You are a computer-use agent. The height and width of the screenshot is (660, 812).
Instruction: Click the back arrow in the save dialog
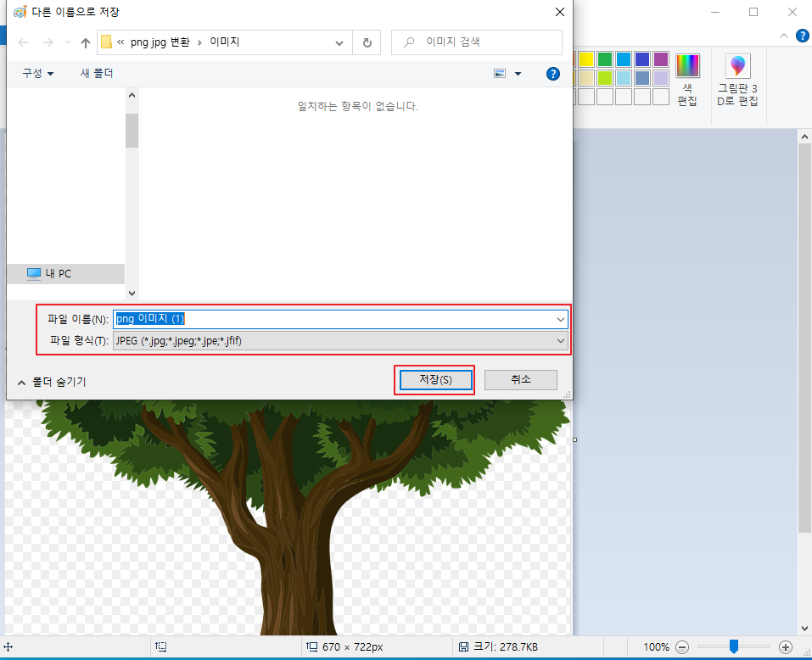pyautogui.click(x=23, y=42)
